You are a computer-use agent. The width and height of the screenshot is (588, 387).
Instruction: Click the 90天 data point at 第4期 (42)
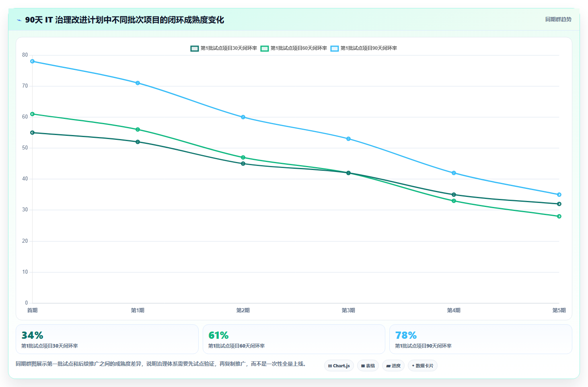[454, 173]
